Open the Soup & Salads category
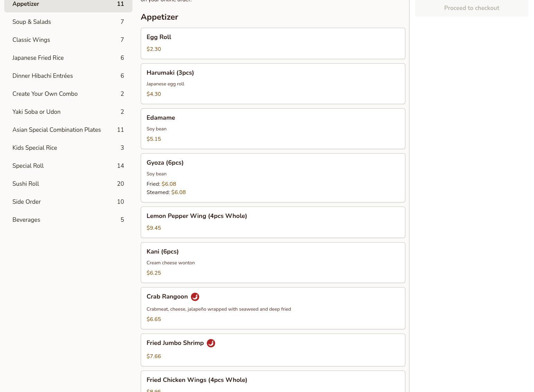The height and width of the screenshot is (392, 534). coord(68,22)
